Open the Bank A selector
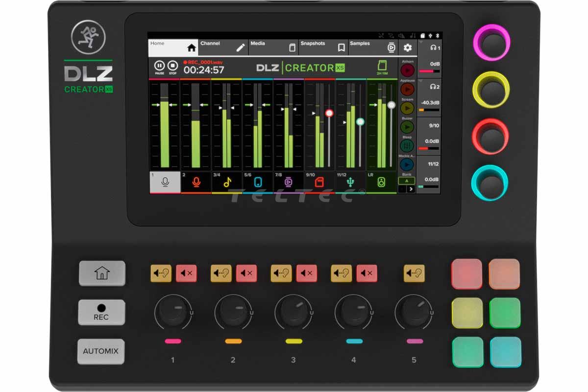The image size is (588, 392). 407,181
